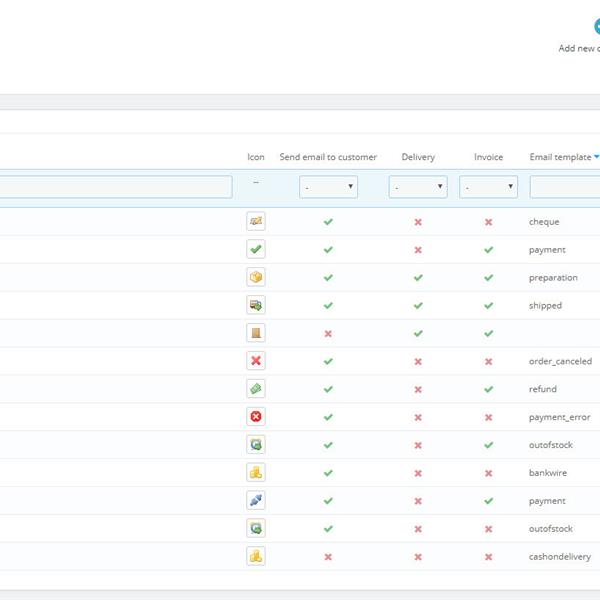Image resolution: width=600 pixels, height=600 pixels.
Task: Toggle Invoice for payment row with plug icon
Action: pyautogui.click(x=488, y=501)
